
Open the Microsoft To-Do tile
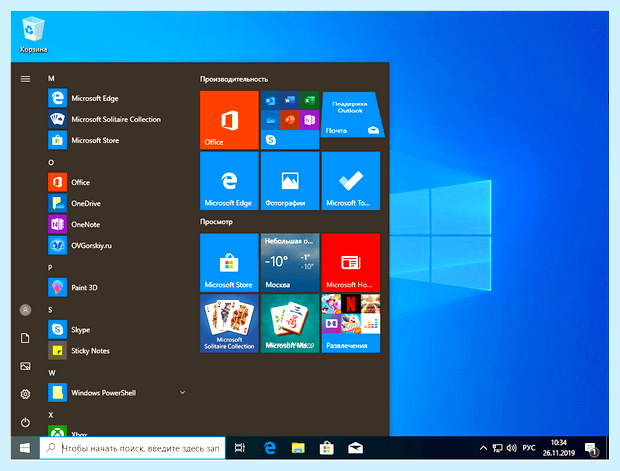(351, 181)
